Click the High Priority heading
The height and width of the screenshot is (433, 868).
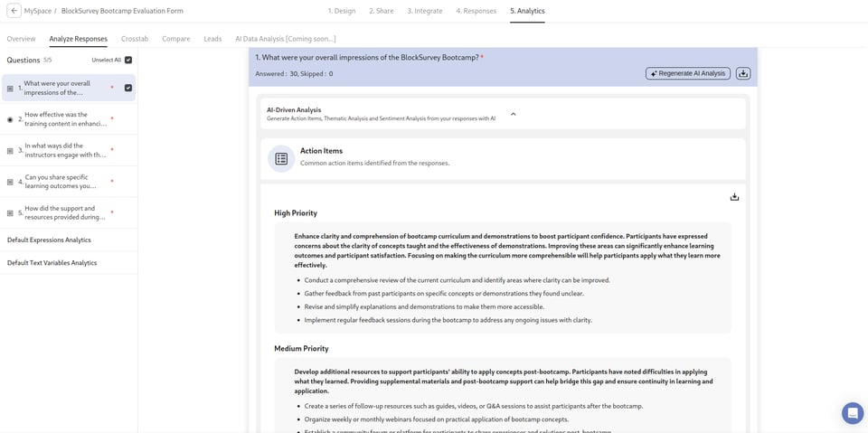[296, 212]
